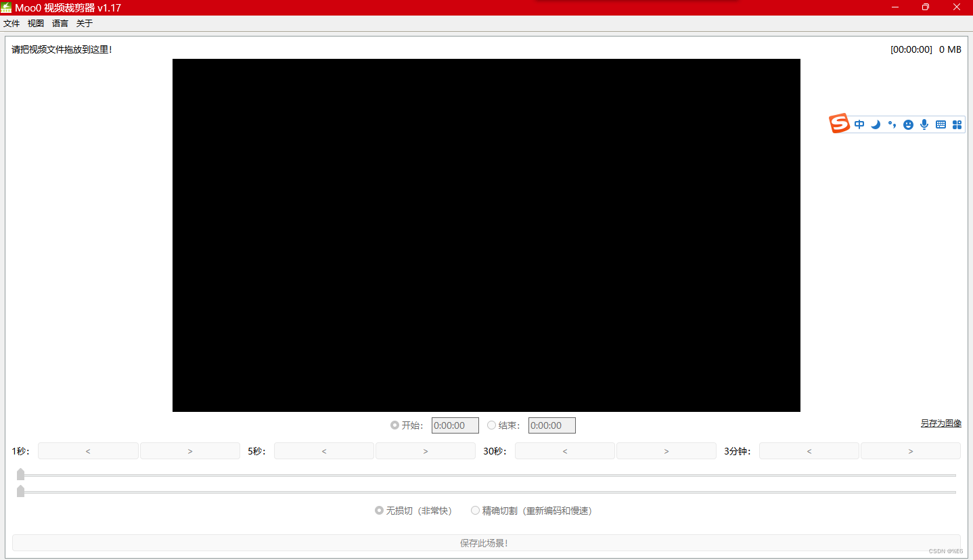Screen dimensions: 973x560
Task: Toggle Sogou Chinese input mode 中
Action: 859,124
